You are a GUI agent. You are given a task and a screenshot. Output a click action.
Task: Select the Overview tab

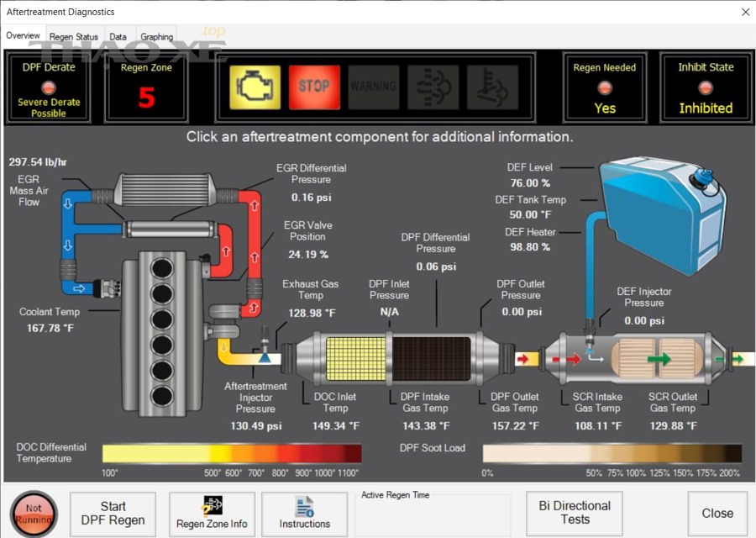(x=24, y=35)
